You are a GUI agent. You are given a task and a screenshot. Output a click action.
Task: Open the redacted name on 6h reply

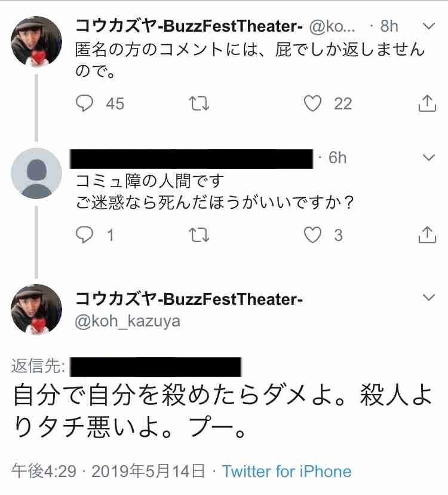click(x=192, y=158)
